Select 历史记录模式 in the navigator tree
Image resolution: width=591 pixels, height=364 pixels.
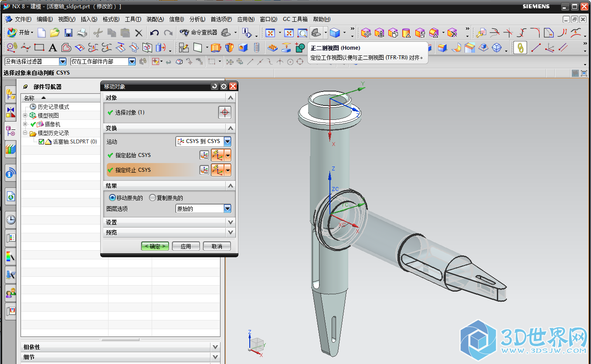click(53, 107)
